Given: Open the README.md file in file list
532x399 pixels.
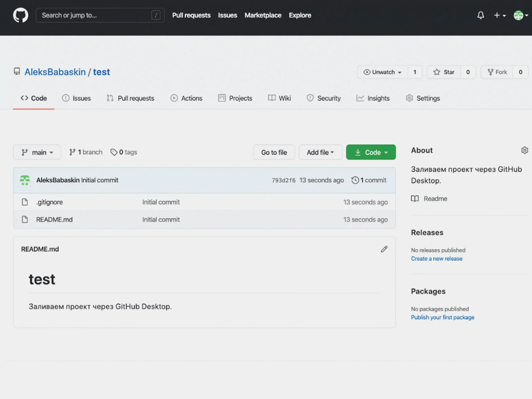Looking at the screenshot, I should point(54,219).
